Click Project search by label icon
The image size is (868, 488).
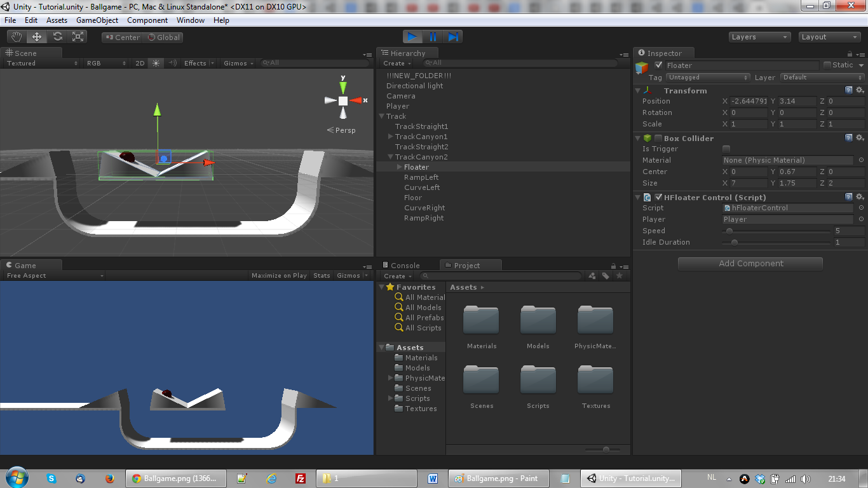point(606,276)
